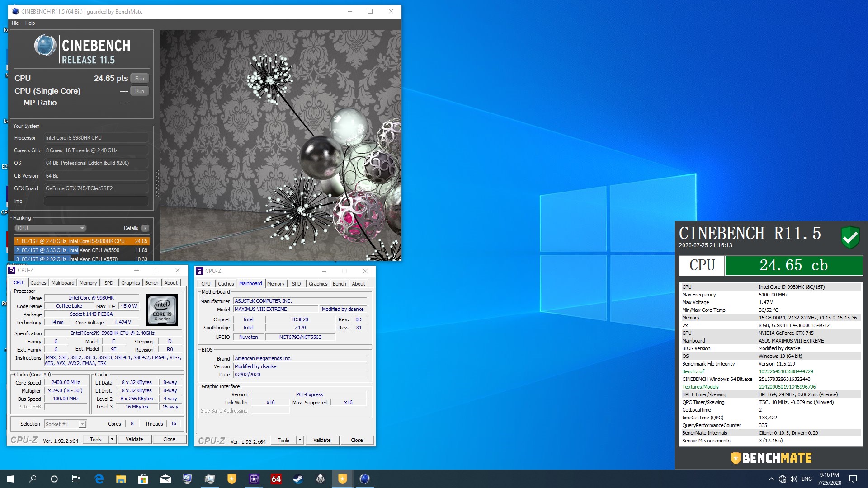Screen dimensions: 868x488
Task: Open Microsoft Store from taskbar
Action: (x=143, y=479)
